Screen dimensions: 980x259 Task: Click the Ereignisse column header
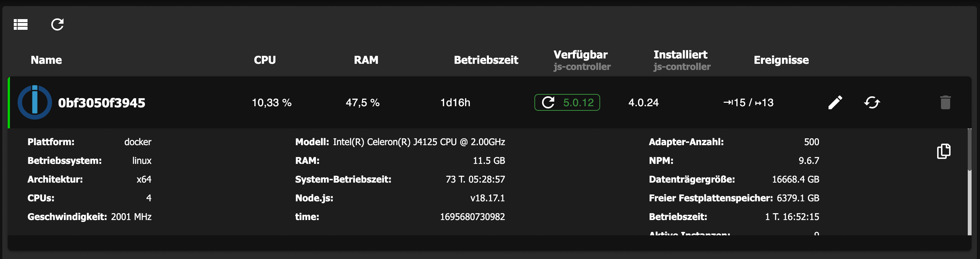pos(781,60)
